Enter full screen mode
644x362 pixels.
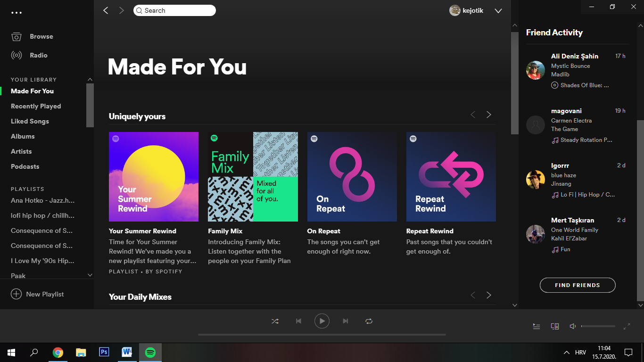pyautogui.click(x=627, y=326)
